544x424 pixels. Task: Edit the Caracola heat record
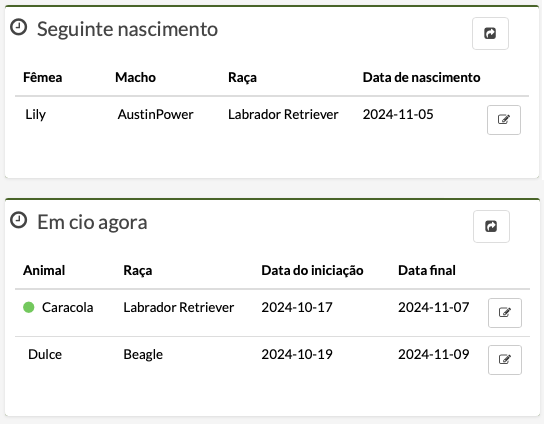click(x=505, y=313)
